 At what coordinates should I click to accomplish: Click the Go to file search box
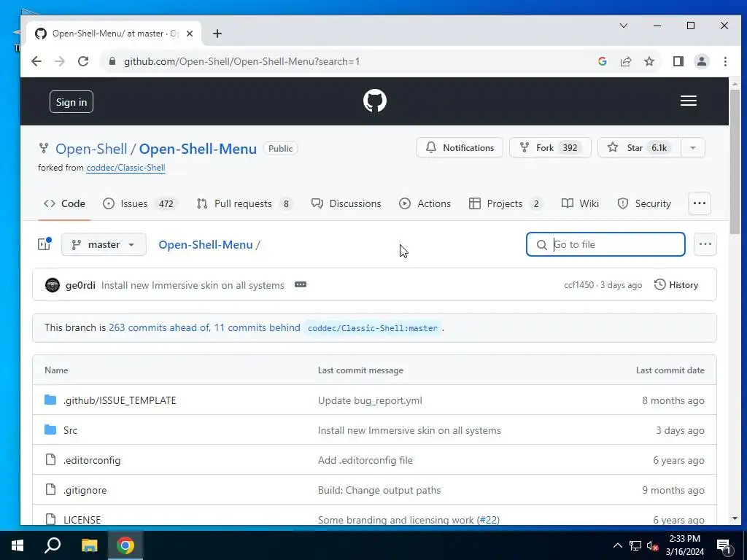coord(605,244)
